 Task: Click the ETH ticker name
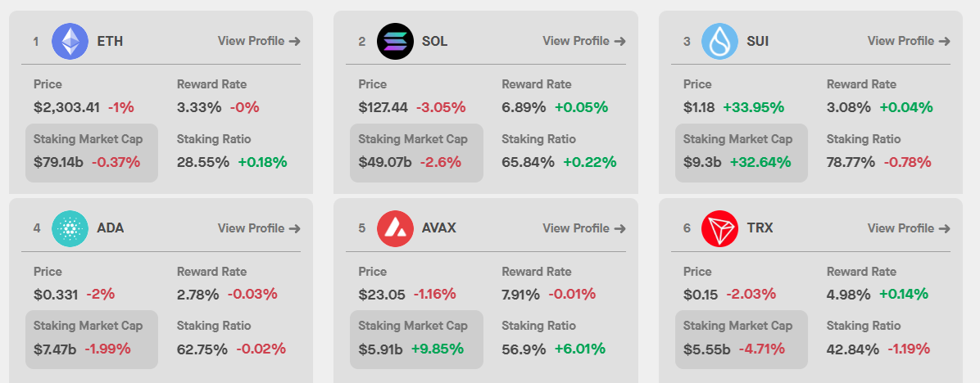110,41
